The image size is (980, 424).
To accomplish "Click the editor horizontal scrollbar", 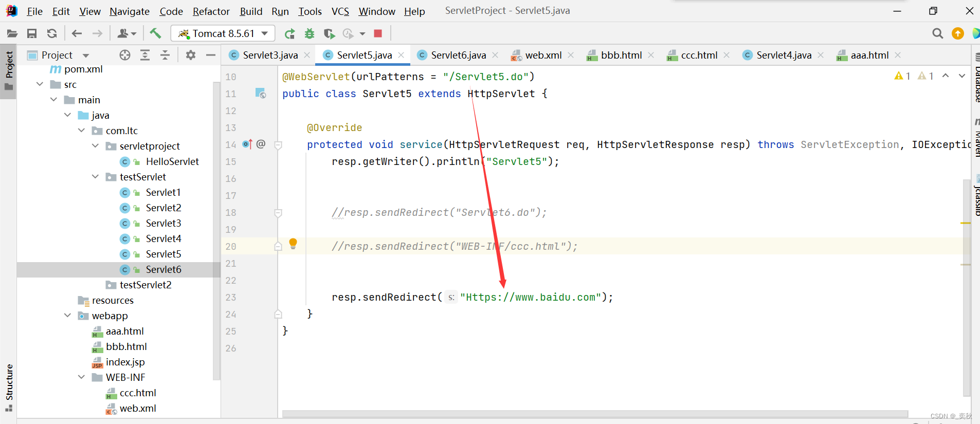I will (x=595, y=414).
